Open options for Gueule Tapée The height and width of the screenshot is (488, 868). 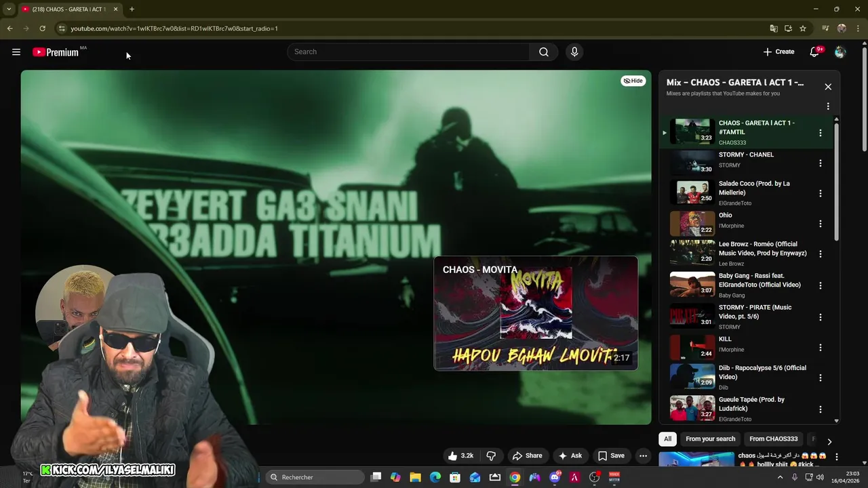pos(820,409)
